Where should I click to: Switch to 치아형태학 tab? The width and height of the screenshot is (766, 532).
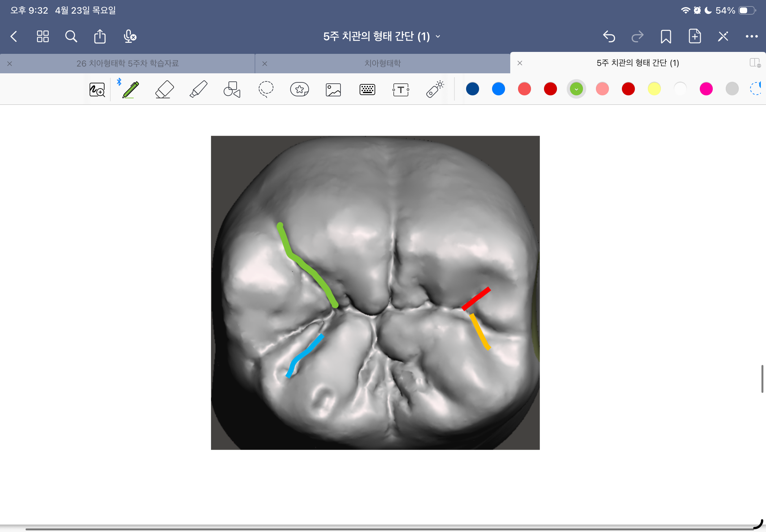coord(382,63)
